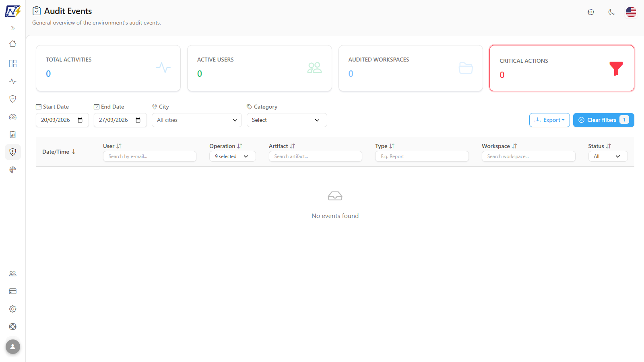Sort by Artifact column header
The image size is (644, 362).
[x=282, y=146]
